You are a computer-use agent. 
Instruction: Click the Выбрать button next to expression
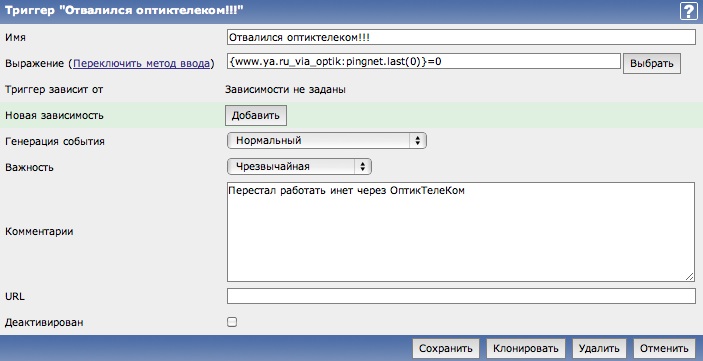652,63
